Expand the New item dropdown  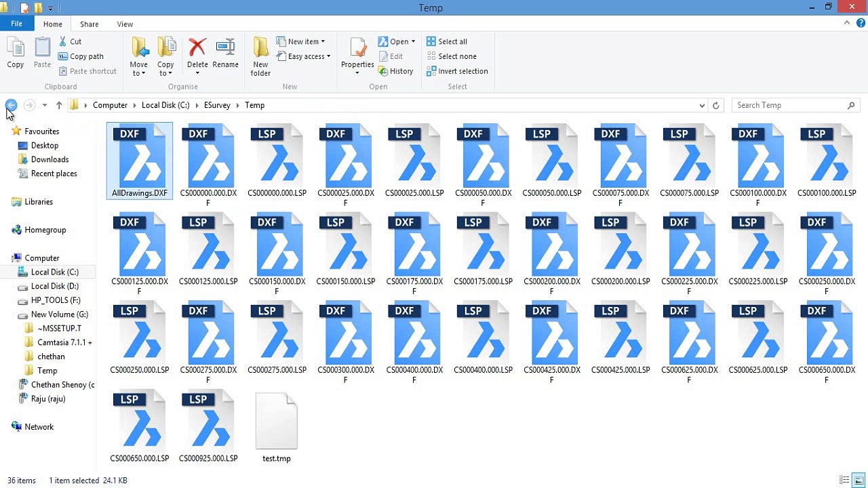click(300, 41)
